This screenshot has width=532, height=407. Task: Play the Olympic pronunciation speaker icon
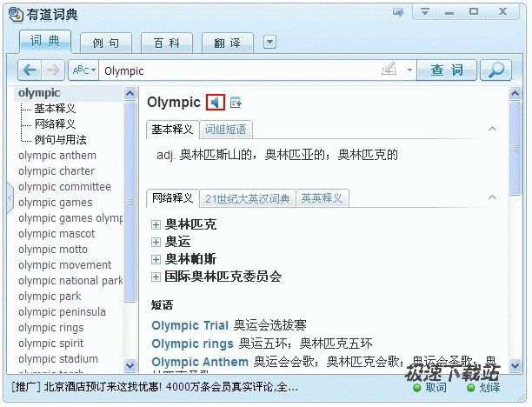(215, 102)
